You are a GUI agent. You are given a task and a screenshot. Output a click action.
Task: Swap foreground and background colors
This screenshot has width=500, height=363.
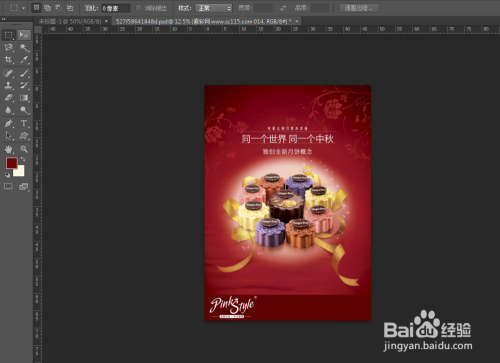click(x=23, y=159)
